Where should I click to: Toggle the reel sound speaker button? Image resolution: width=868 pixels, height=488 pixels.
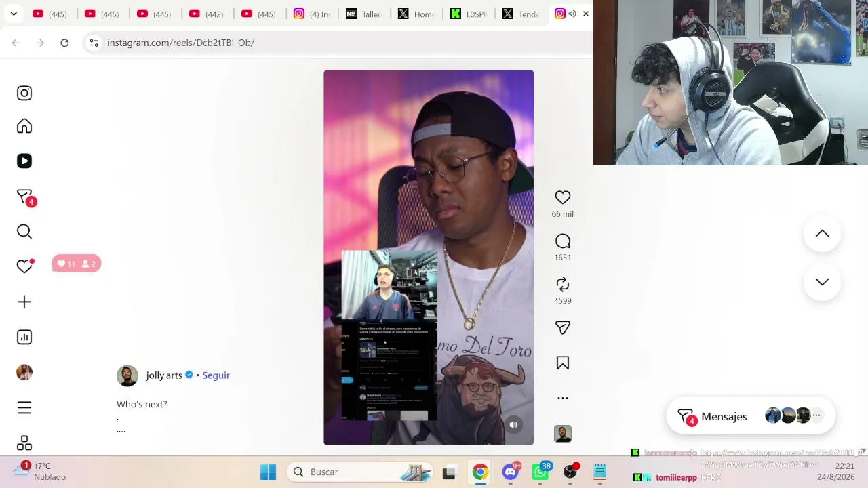(x=513, y=425)
